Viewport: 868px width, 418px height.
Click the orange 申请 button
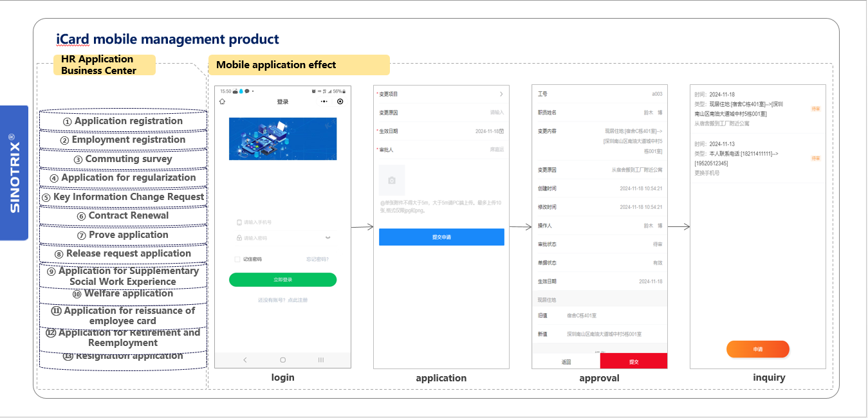[758, 349]
